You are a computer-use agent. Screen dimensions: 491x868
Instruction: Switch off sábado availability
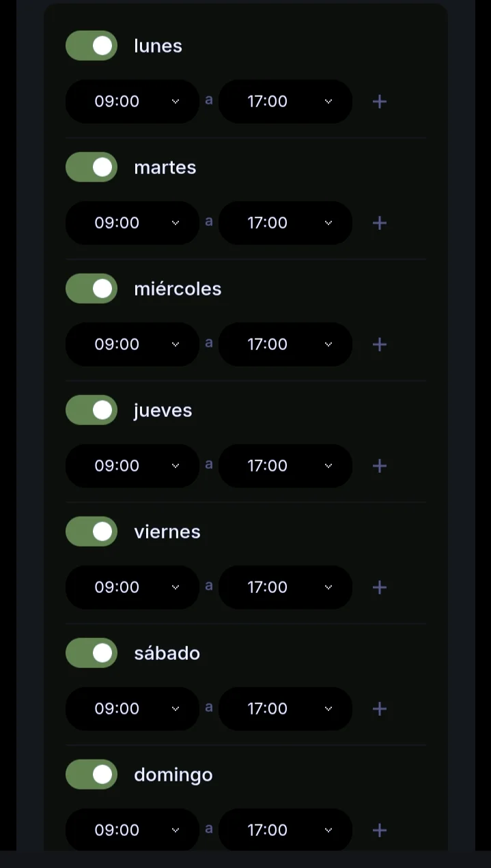tap(92, 653)
